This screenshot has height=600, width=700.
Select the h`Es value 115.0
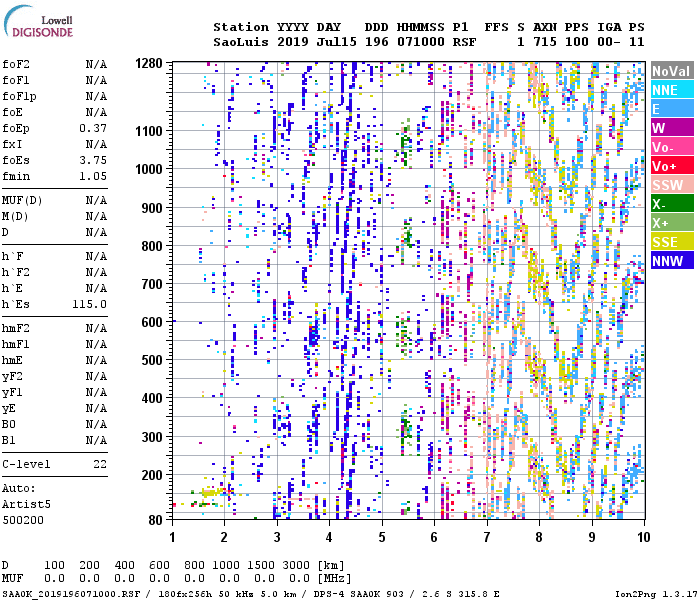point(90,304)
